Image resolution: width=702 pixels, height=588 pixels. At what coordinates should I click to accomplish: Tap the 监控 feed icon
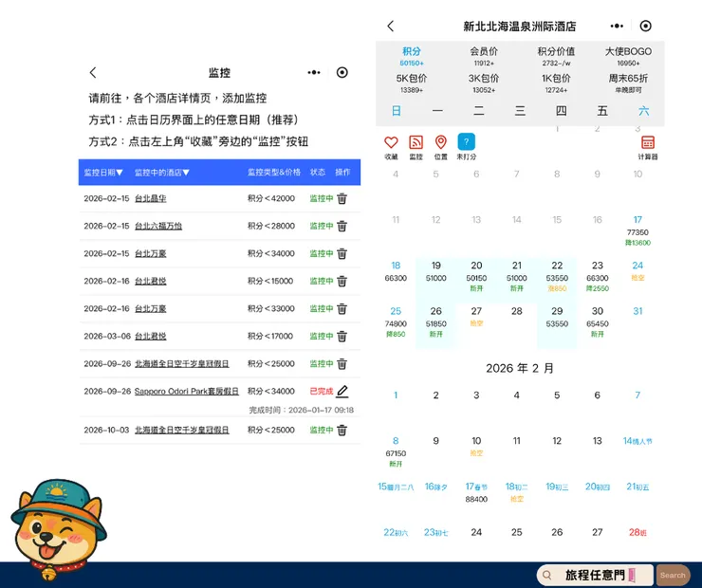click(416, 142)
